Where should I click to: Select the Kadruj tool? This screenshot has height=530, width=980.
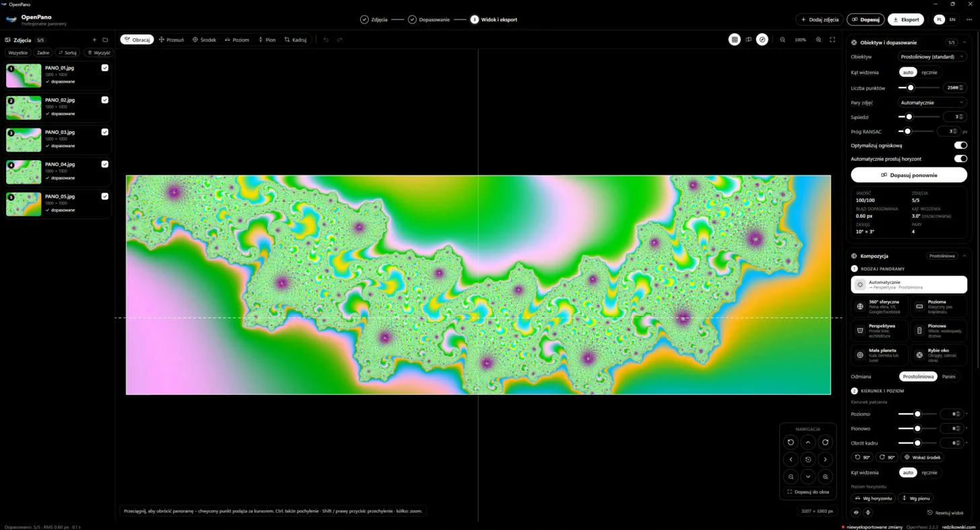pyautogui.click(x=295, y=40)
